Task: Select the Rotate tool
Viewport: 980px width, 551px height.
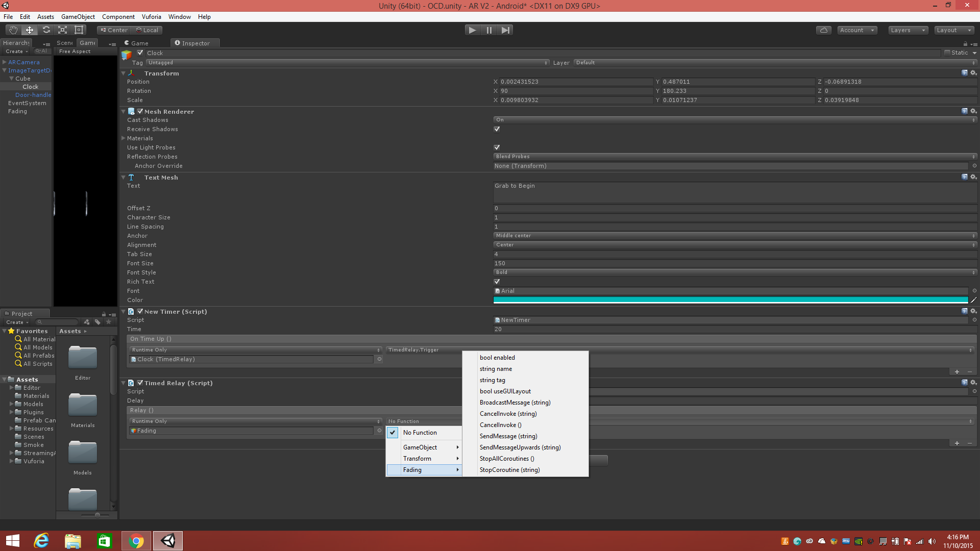Action: coord(46,30)
